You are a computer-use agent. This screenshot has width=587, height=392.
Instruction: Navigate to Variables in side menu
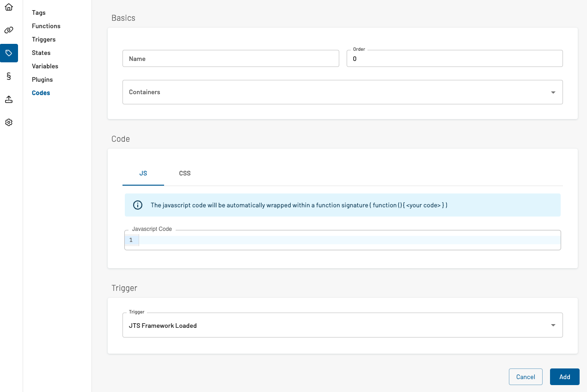(x=45, y=66)
